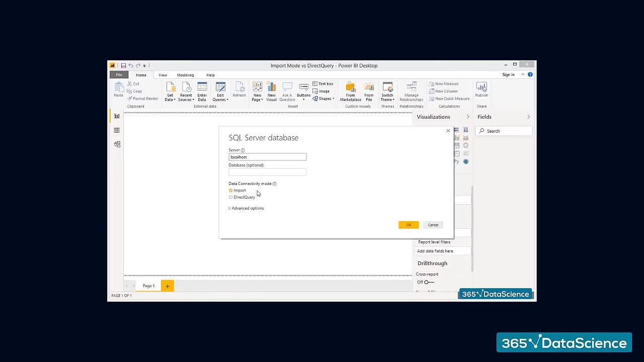Click the Save icon in title bar

pyautogui.click(x=123, y=65)
